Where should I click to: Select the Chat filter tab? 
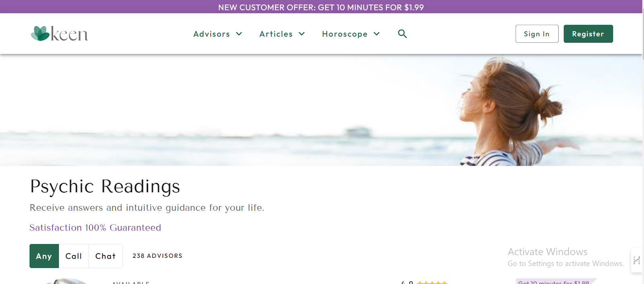pyautogui.click(x=105, y=256)
